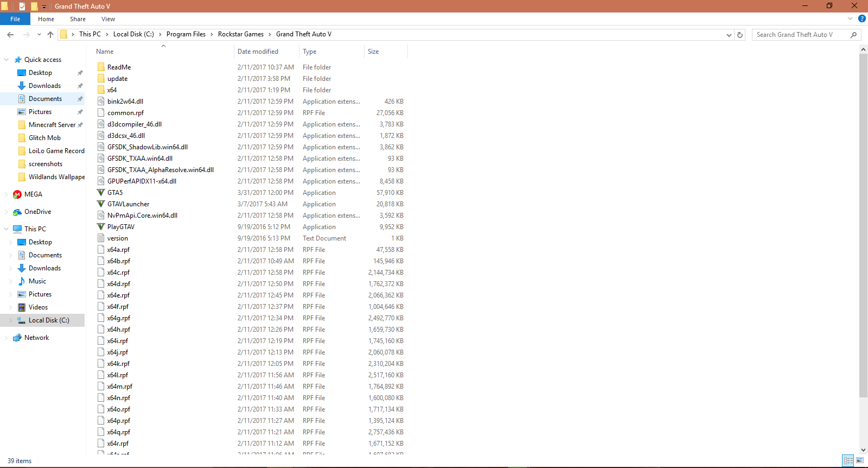The image size is (868, 468).
Task: Select the x64g.rpf file
Action: click(x=119, y=318)
